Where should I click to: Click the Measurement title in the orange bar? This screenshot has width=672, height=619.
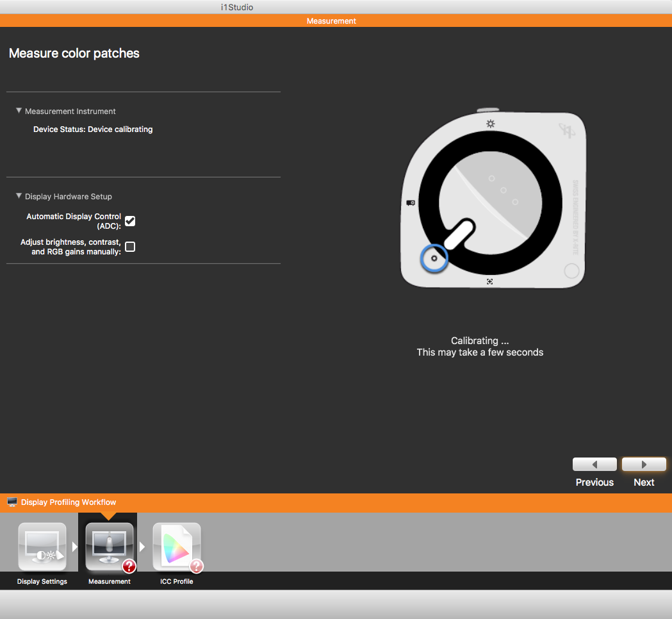331,21
